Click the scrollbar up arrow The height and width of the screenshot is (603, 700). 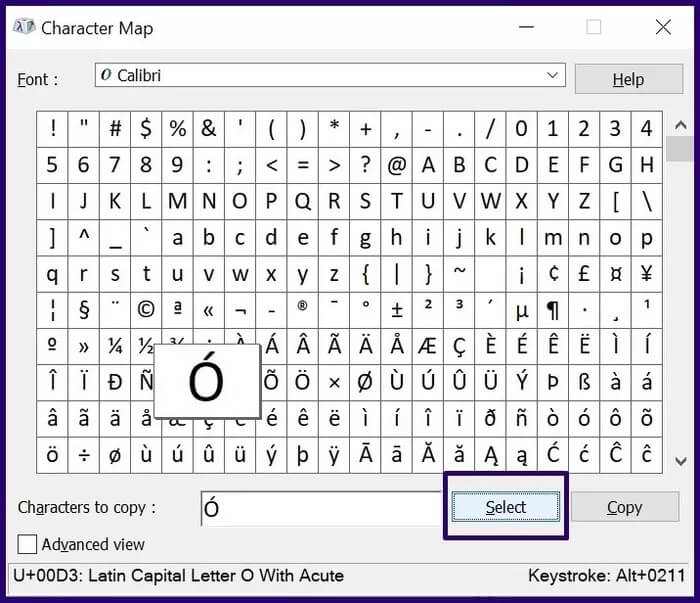point(681,125)
